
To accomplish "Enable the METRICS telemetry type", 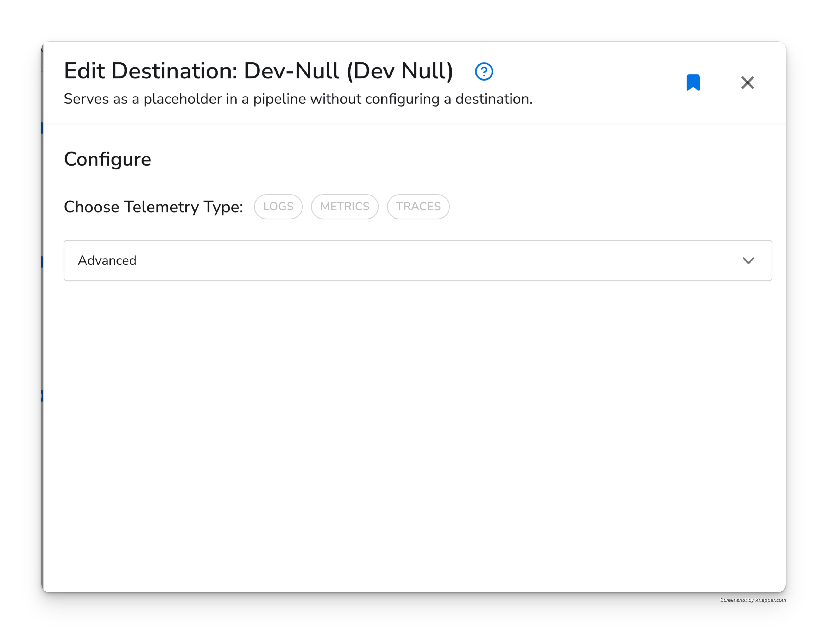I will click(x=345, y=207).
